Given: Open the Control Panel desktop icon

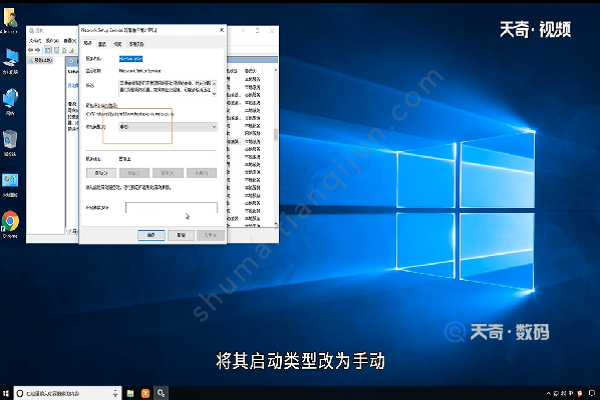Looking at the screenshot, I should 10,184.
